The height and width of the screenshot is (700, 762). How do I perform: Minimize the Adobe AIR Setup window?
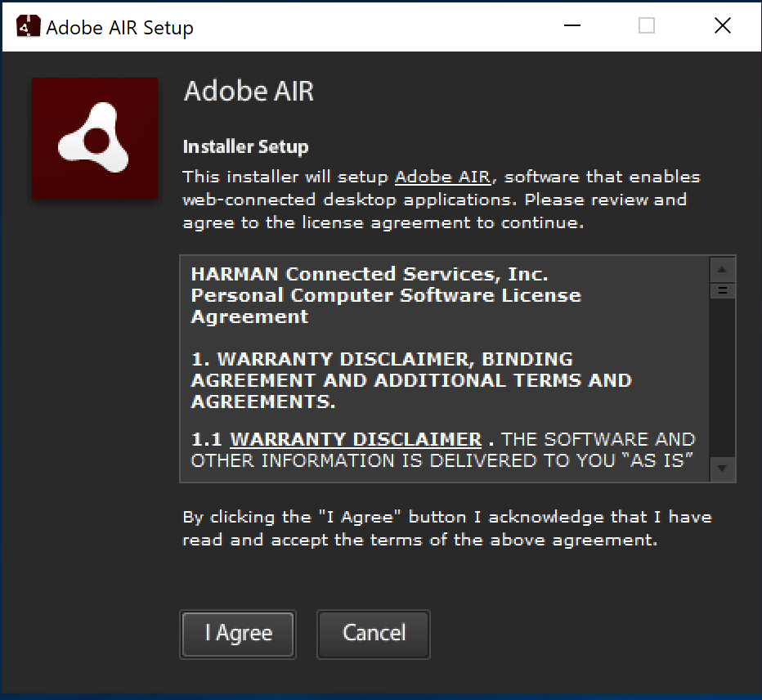[572, 26]
